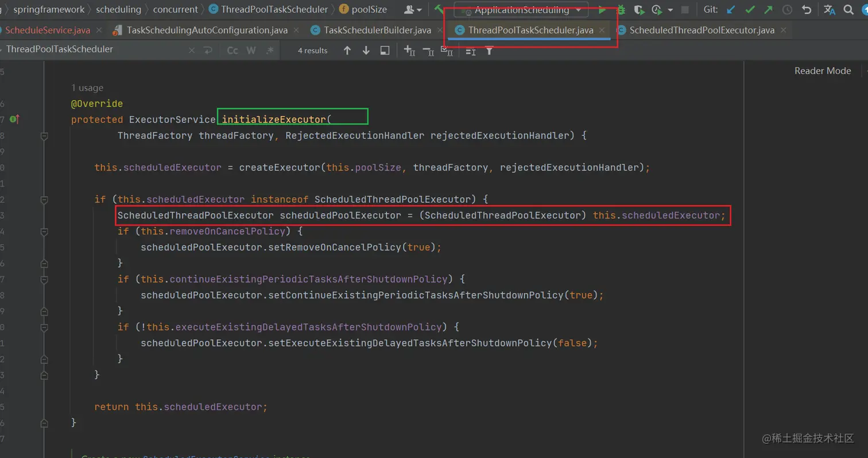The image size is (868, 458).
Task: Collapse the initializeExecutor method fold marker
Action: tap(44, 136)
